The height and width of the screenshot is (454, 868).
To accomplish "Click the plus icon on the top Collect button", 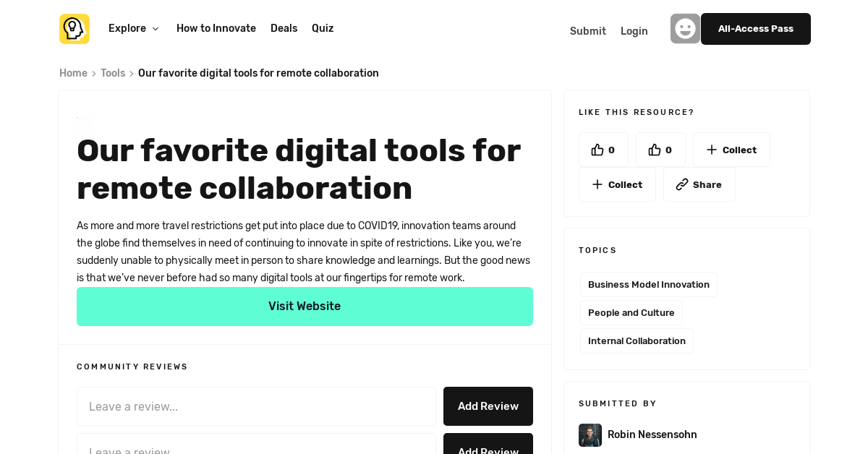I will [x=712, y=150].
